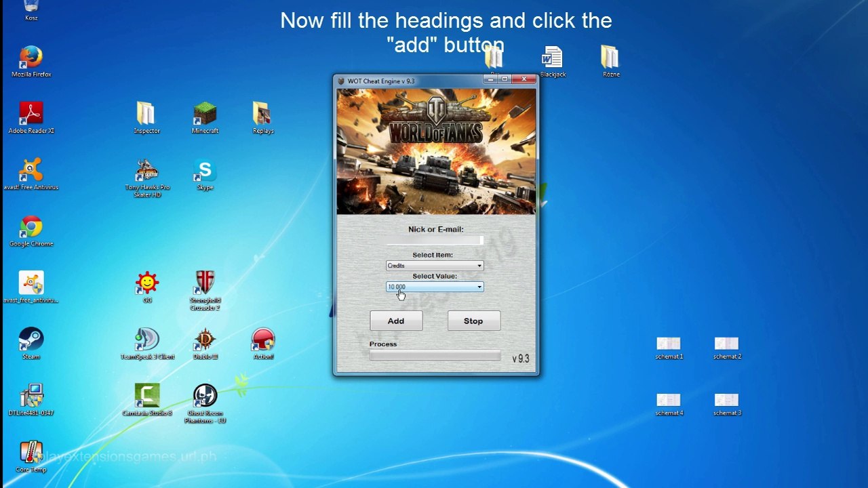Minimize the WOT Cheat Engine window

pyautogui.click(x=492, y=79)
